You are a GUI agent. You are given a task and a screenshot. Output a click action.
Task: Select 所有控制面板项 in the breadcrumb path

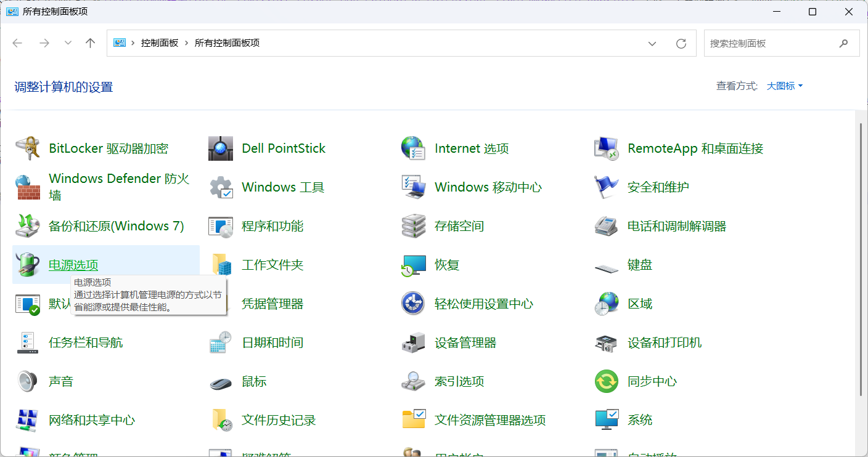pos(227,43)
